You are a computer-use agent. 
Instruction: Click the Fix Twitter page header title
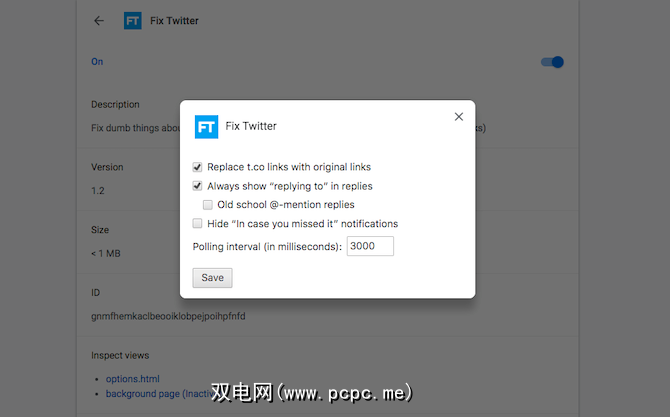click(x=174, y=21)
